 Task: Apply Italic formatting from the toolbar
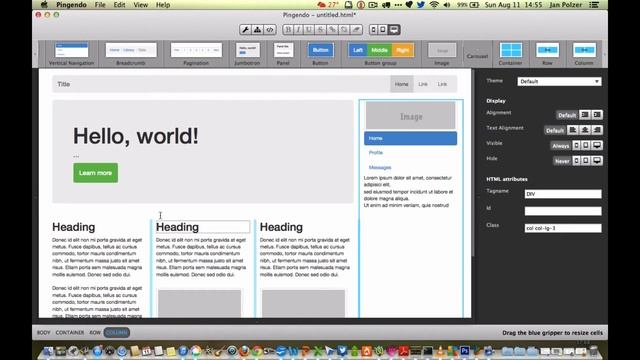[x=298, y=29]
